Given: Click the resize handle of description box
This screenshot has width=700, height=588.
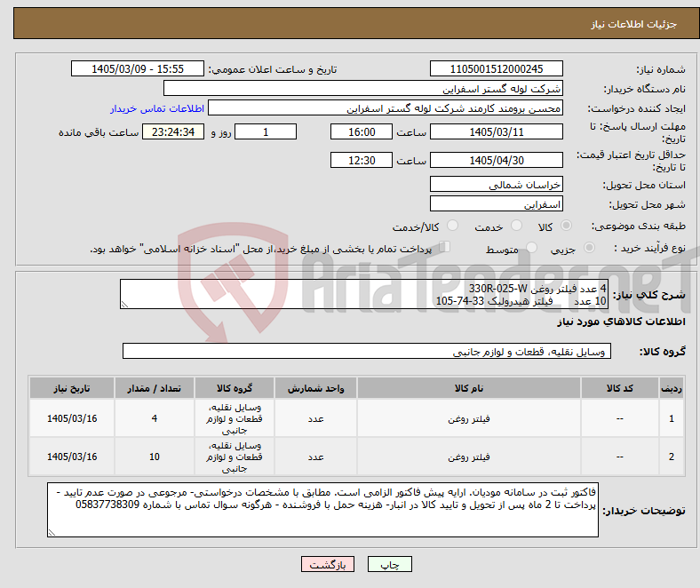Looking at the screenshot, I should (x=124, y=305).
